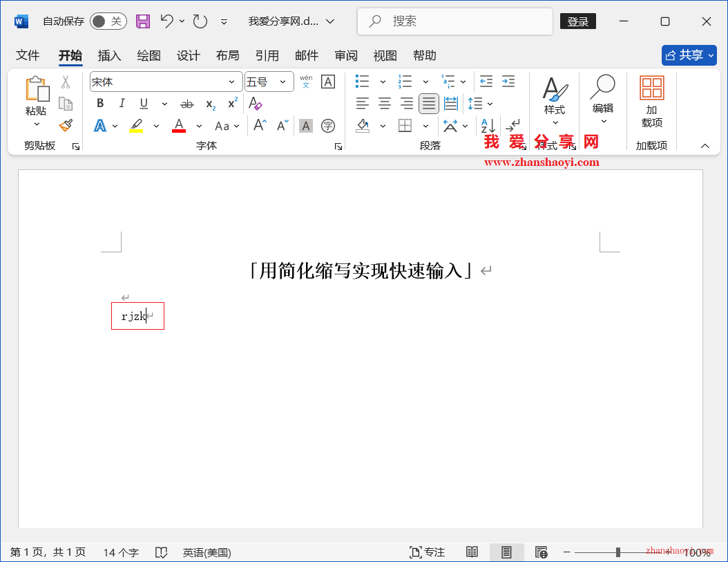Expand the font color dropdown arrow

[x=199, y=126]
